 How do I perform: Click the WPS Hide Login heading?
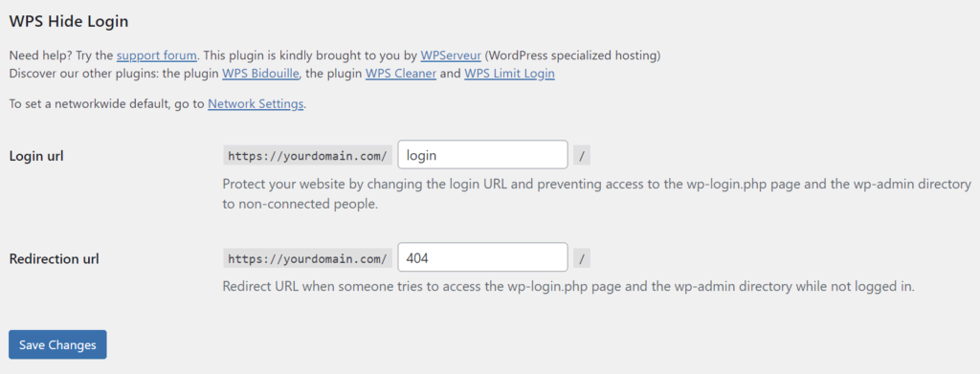pyautogui.click(x=69, y=21)
